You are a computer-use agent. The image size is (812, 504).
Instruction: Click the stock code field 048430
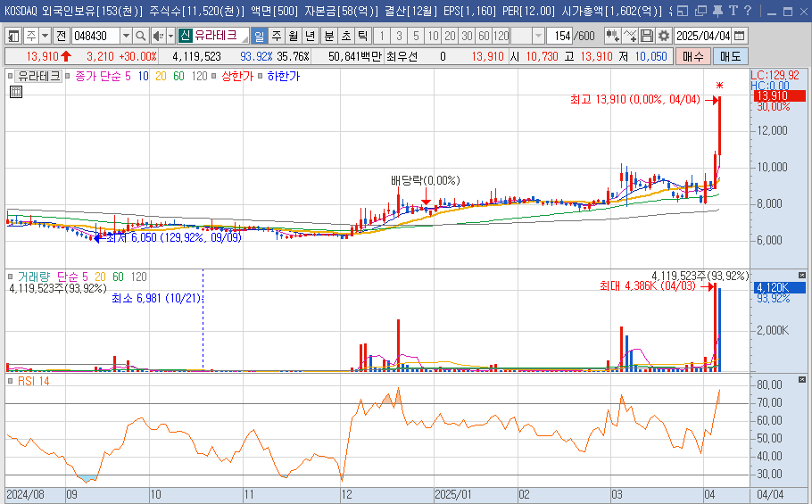[x=95, y=36]
